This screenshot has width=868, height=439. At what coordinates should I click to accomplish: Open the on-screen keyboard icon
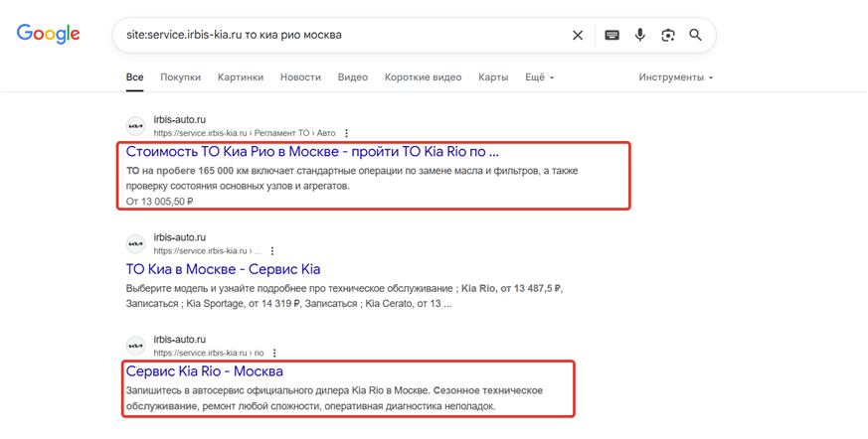pos(612,35)
